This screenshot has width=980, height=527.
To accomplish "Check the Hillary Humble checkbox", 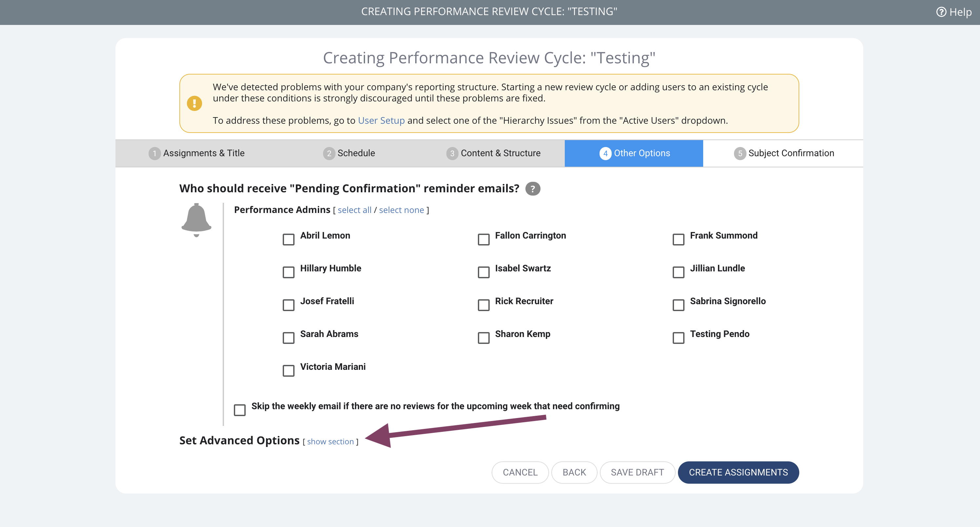I will (x=288, y=272).
